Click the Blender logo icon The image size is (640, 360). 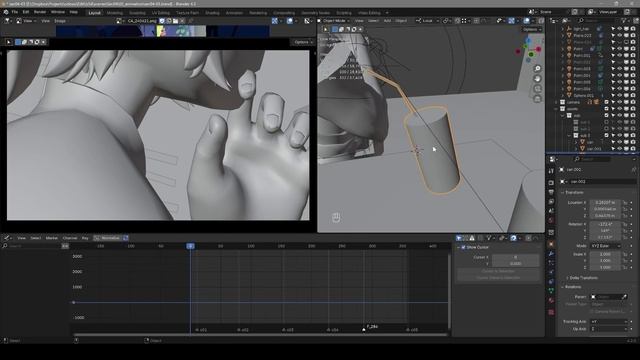(x=6, y=12)
